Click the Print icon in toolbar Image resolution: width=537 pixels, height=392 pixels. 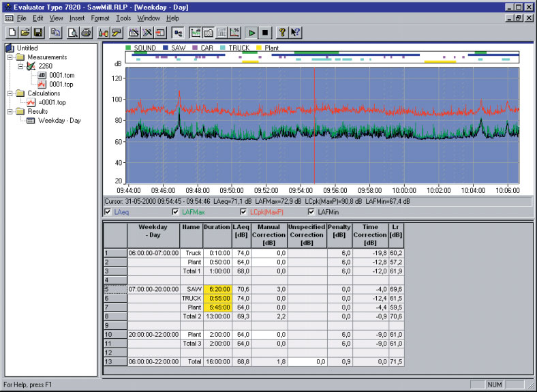(x=86, y=32)
